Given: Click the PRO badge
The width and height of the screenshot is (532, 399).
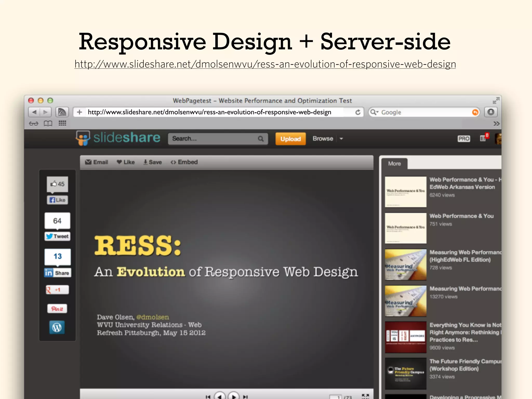Looking at the screenshot, I should point(464,139).
